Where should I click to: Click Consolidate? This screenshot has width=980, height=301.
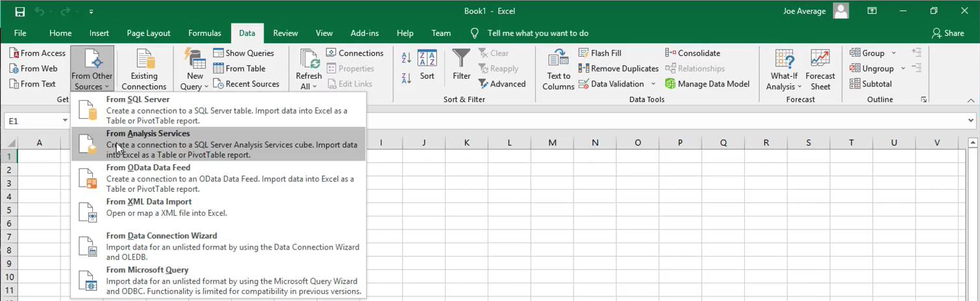(x=692, y=53)
